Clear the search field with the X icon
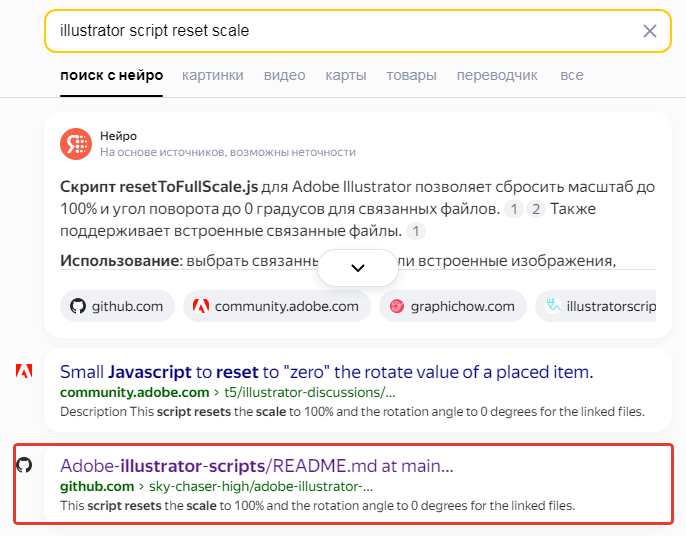686x536 pixels. [x=650, y=31]
